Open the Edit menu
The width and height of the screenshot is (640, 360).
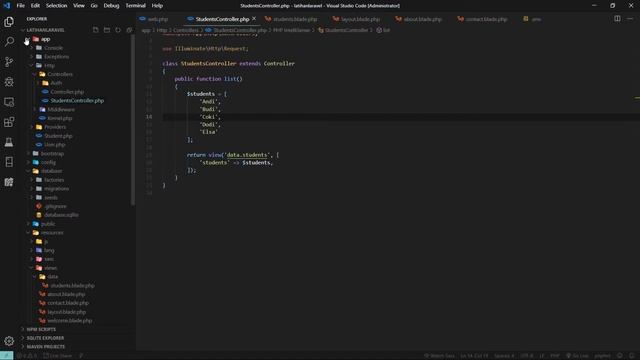click(x=35, y=6)
